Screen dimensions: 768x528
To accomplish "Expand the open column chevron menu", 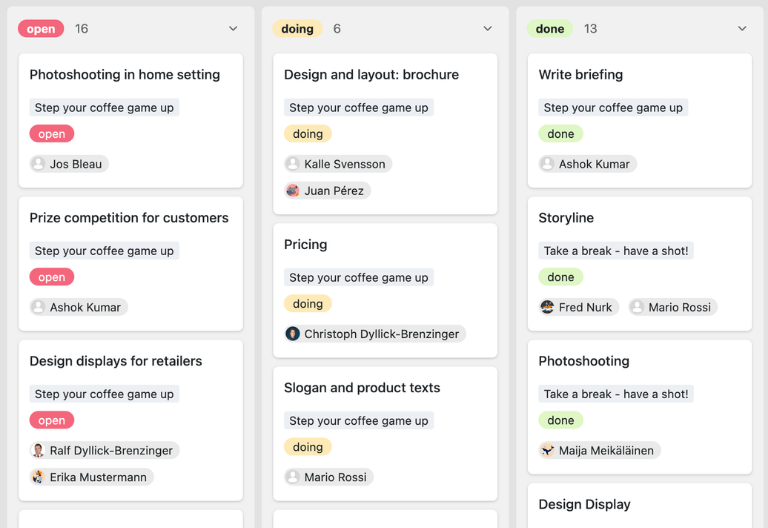I will pos(233,29).
